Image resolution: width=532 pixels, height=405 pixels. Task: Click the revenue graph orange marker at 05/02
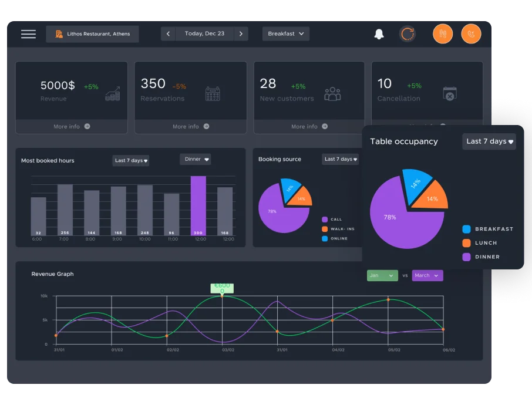pyautogui.click(x=388, y=299)
